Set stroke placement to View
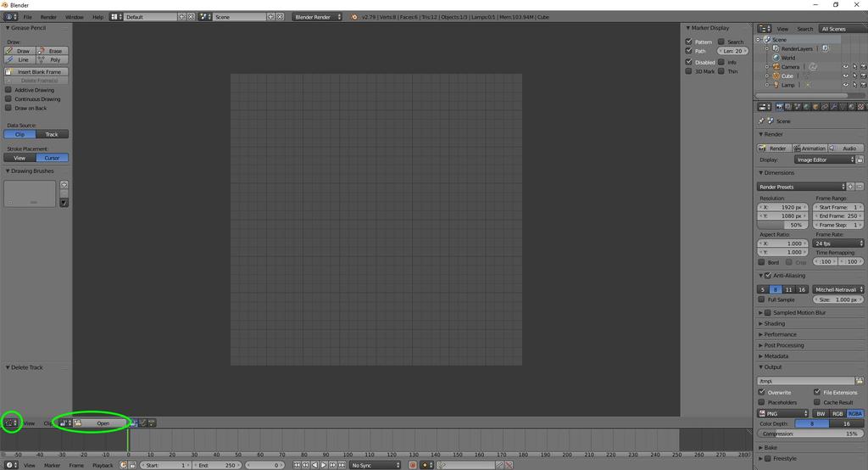The image size is (868, 470). (20, 158)
